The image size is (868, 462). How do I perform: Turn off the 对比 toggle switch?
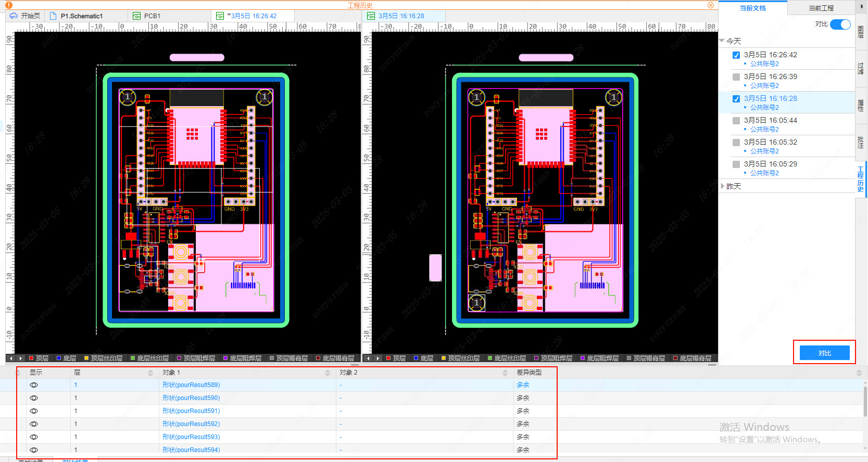840,24
